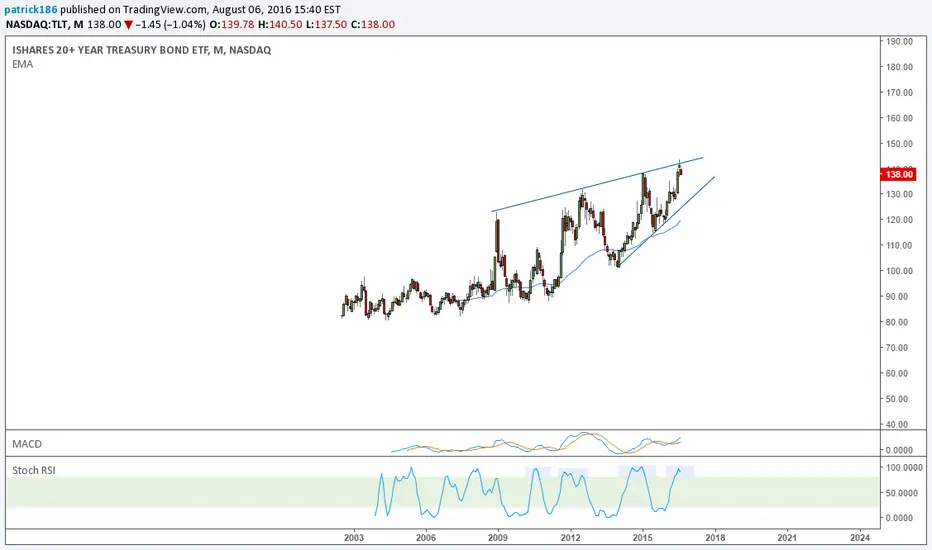Click the 190.00 price axis label
Image resolution: width=932 pixels, height=550 pixels.
coord(899,42)
